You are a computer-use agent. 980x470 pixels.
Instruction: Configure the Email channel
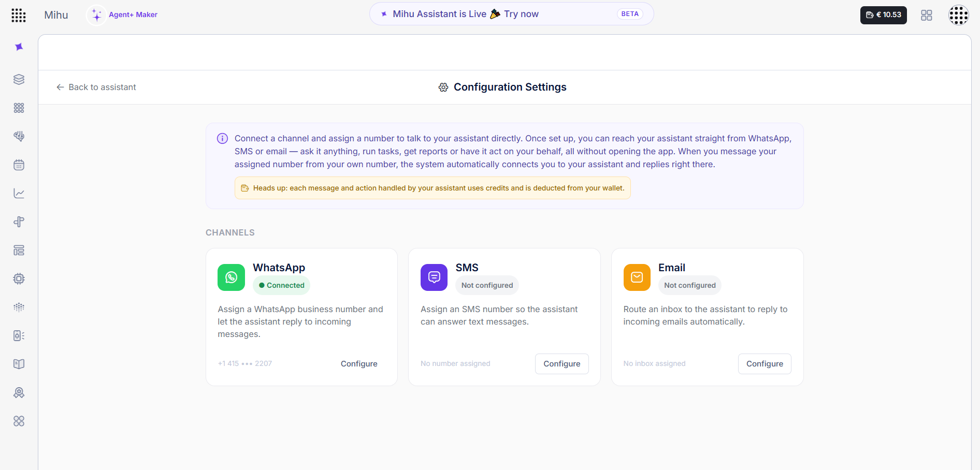[x=765, y=364]
